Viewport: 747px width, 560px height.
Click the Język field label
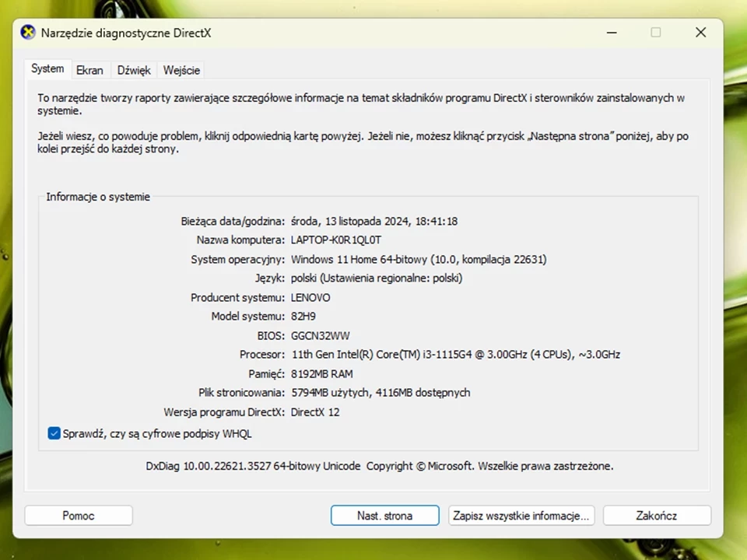[270, 278]
